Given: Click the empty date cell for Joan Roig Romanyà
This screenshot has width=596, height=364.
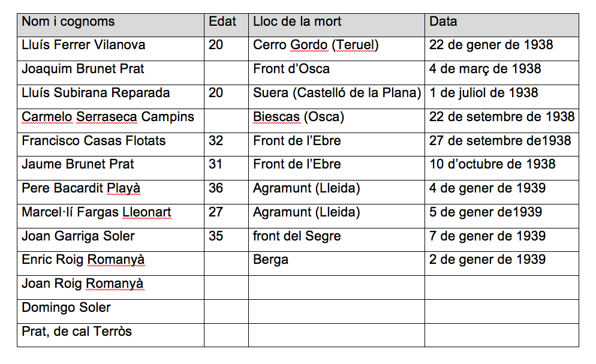Looking at the screenshot, I should (x=502, y=288).
